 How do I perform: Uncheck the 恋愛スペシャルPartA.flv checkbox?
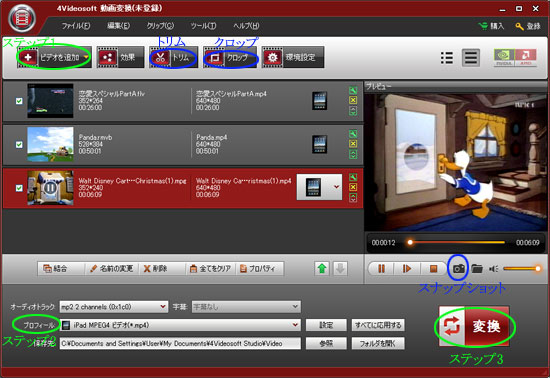[19, 101]
